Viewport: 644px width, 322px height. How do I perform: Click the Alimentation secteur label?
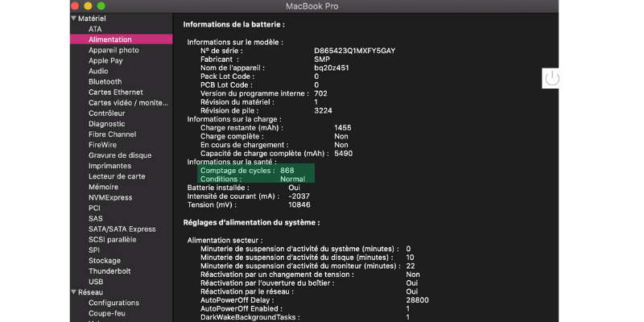pyautogui.click(x=225, y=240)
